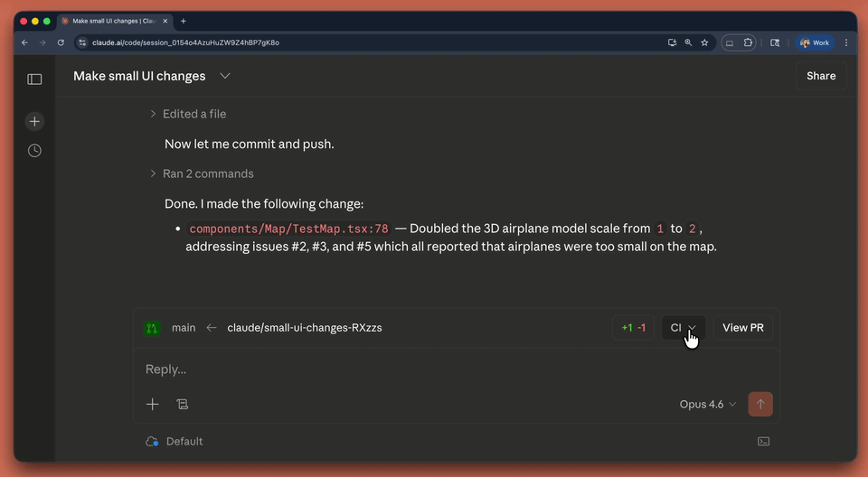Click the green repository branch icon
Screen dimensions: 868x477
coord(152,328)
